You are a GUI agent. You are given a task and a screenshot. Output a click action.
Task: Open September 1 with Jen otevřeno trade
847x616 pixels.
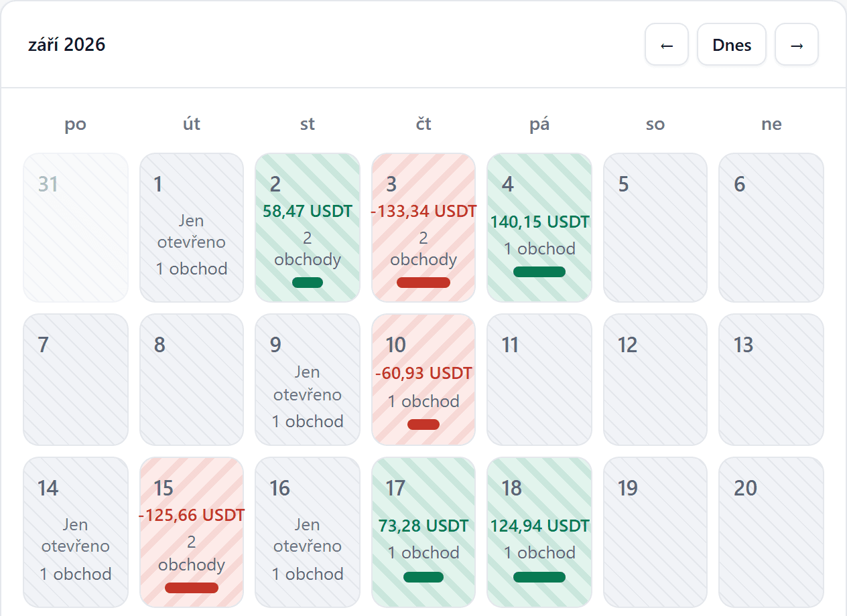[x=192, y=228]
